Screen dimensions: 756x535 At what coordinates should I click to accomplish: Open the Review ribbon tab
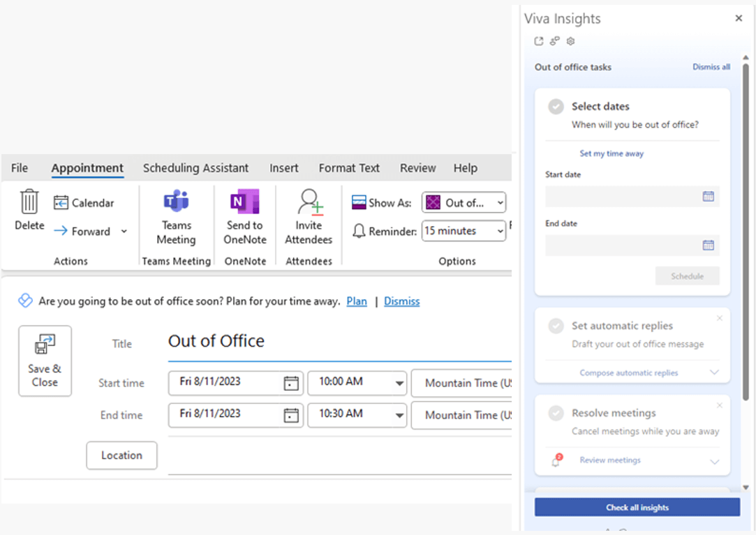(x=418, y=167)
